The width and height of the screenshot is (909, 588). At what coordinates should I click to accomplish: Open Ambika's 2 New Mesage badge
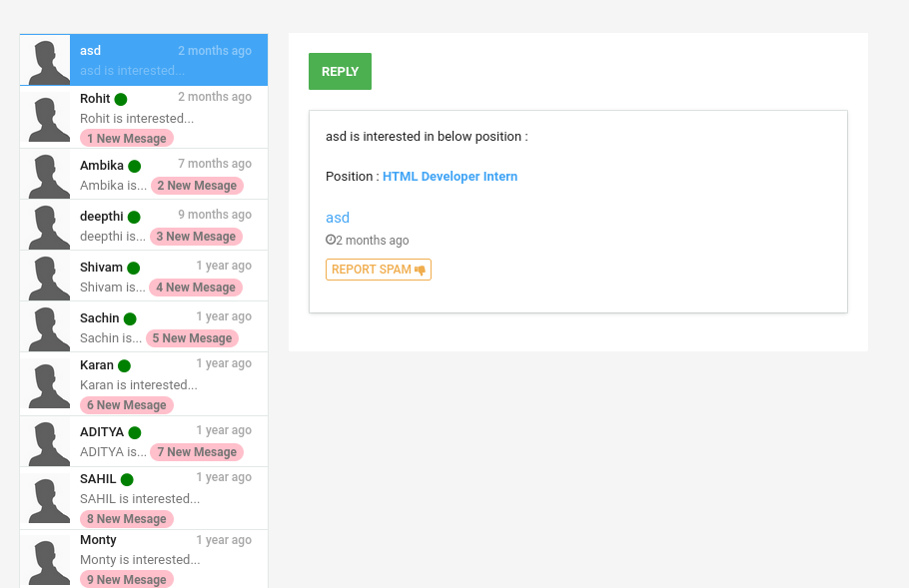point(197,186)
